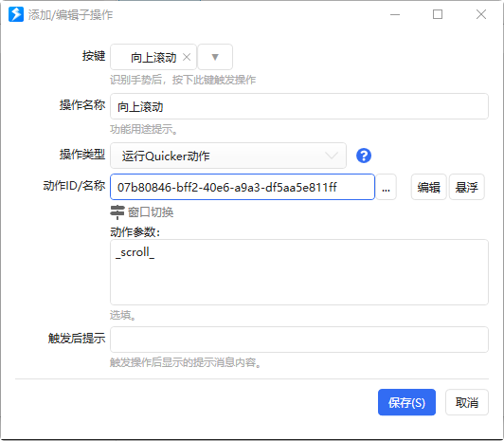
Task: Expand the 操作类型 combo box
Action: pyautogui.click(x=228, y=156)
